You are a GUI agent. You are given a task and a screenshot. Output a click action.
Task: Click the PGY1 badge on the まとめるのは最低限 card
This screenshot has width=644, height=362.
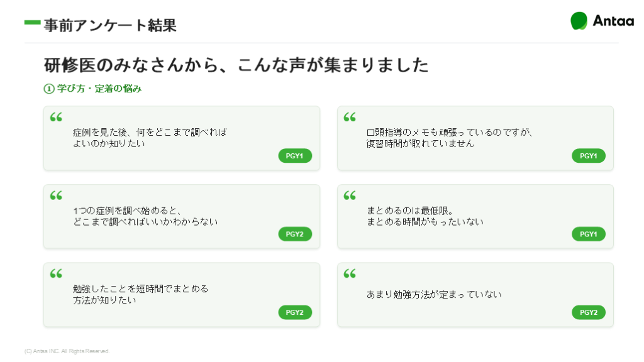tap(589, 234)
